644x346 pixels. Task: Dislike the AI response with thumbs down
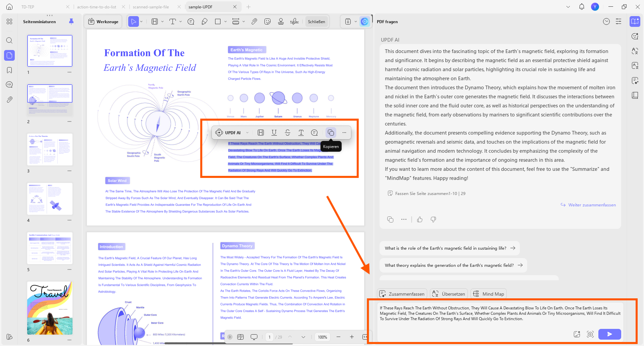coord(433,219)
